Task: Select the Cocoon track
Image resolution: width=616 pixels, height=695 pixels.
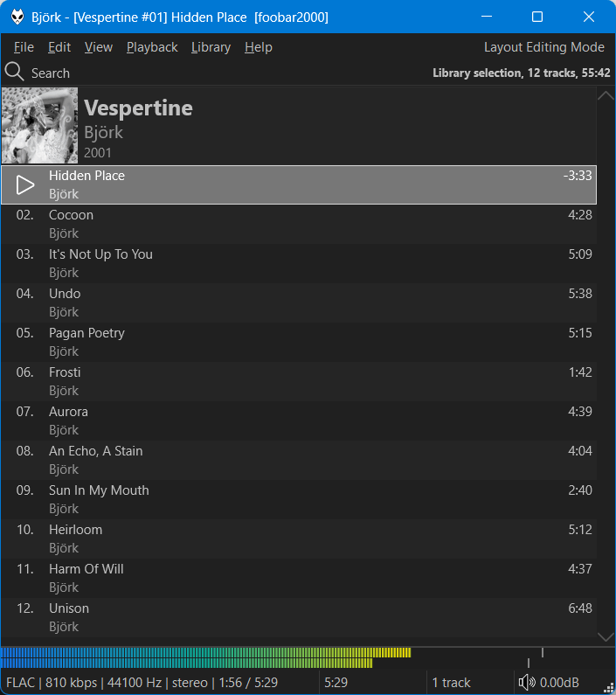Action: pos(299,224)
